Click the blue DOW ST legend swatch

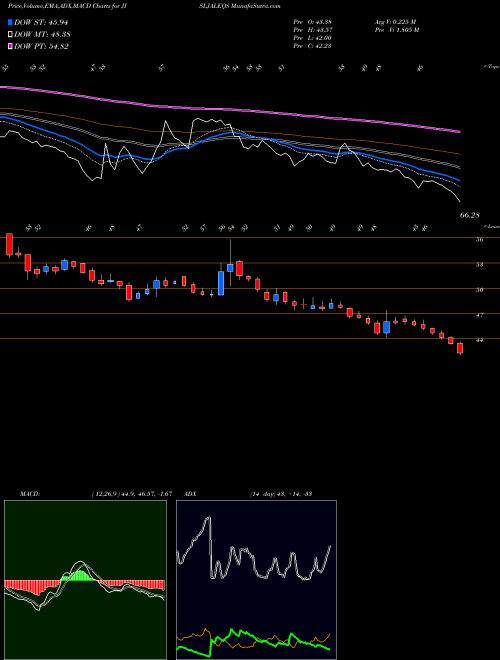click(11, 22)
